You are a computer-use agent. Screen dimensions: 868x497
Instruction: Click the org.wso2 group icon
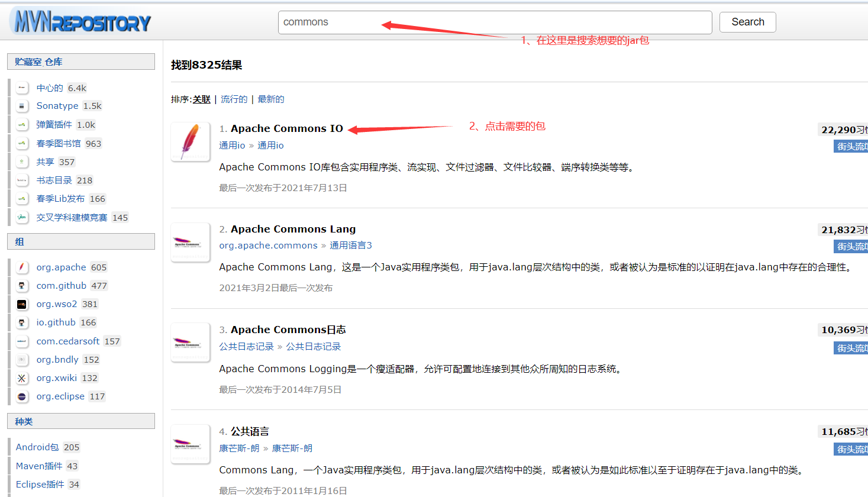click(22, 304)
